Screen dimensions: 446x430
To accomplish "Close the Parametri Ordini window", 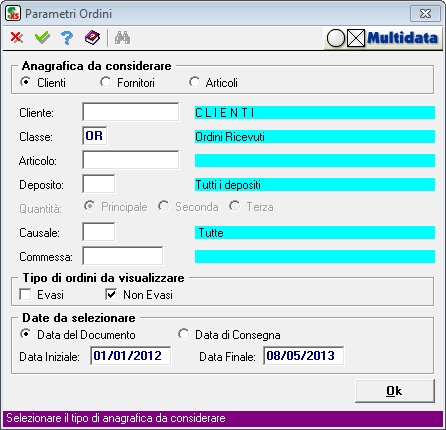I will coord(425,14).
